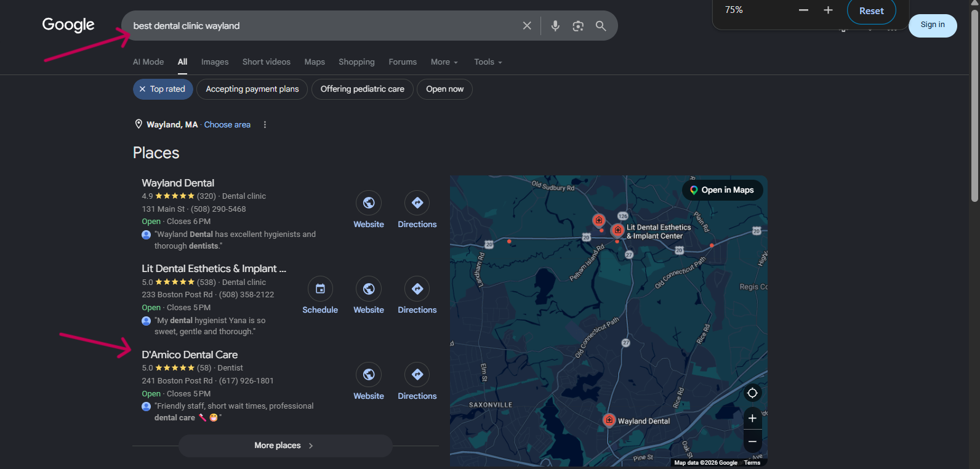Click the magnifying glass search icon
Screen dimensions: 980x469
point(601,26)
